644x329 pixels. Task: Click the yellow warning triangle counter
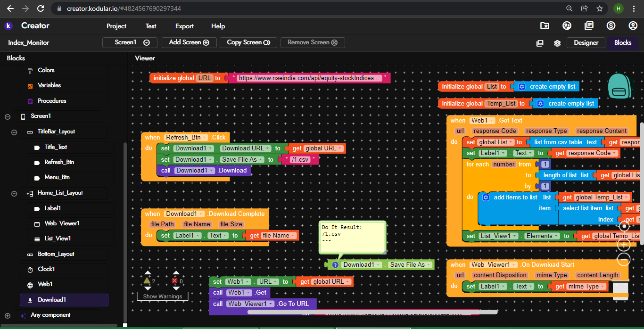coord(147,281)
